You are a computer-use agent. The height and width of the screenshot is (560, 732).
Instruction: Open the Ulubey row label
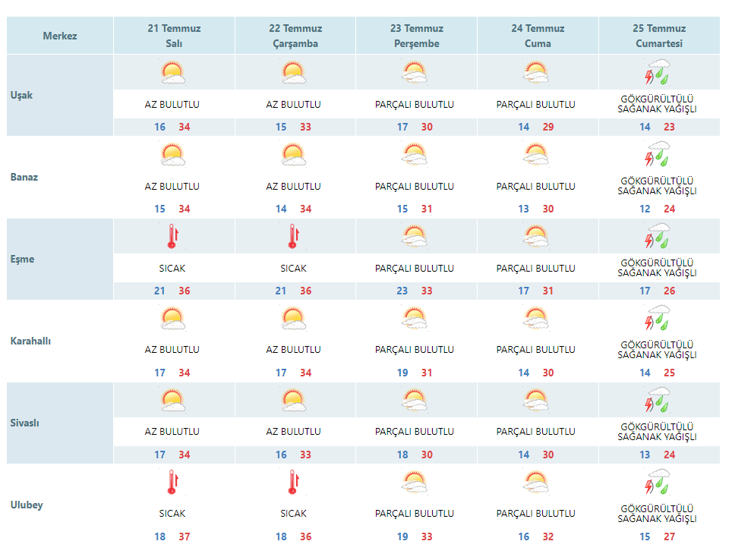(27, 505)
